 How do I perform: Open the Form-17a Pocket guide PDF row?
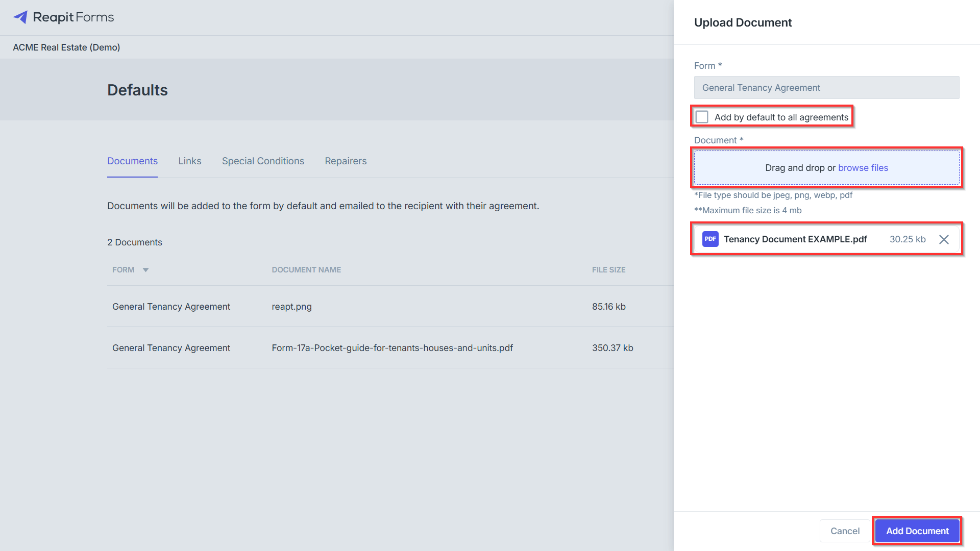(x=390, y=348)
